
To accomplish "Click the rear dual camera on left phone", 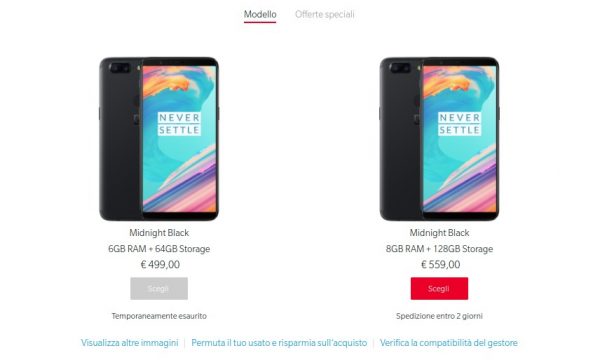I will point(119,68).
